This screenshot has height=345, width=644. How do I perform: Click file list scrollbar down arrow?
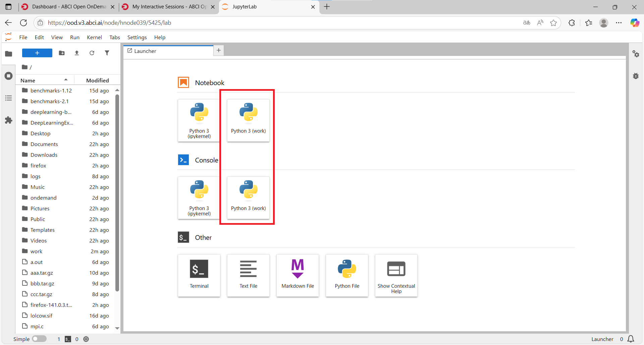pos(117,328)
